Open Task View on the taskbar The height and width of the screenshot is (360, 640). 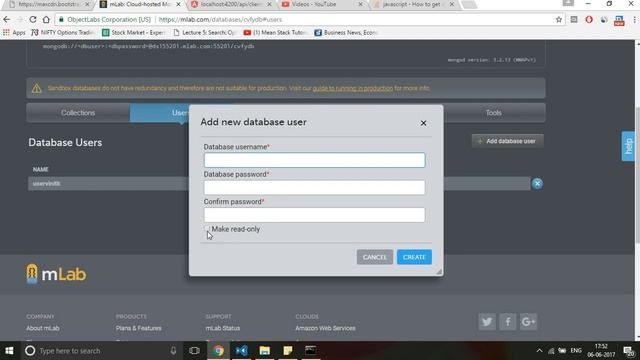click(x=194, y=351)
